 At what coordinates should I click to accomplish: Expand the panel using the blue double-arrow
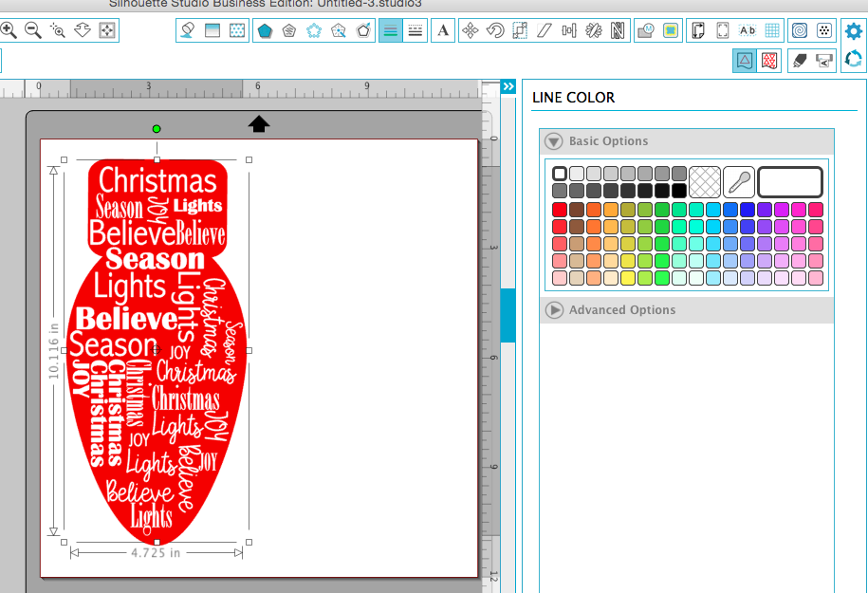click(508, 86)
